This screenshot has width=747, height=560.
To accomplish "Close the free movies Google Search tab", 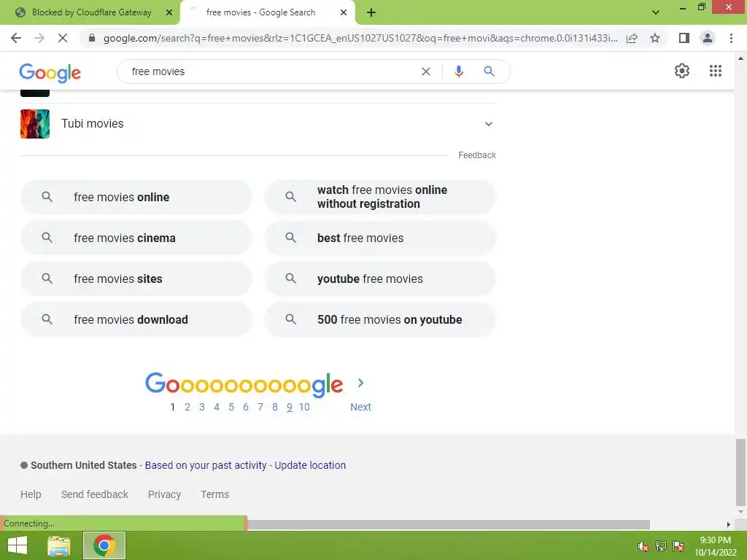I will [344, 12].
